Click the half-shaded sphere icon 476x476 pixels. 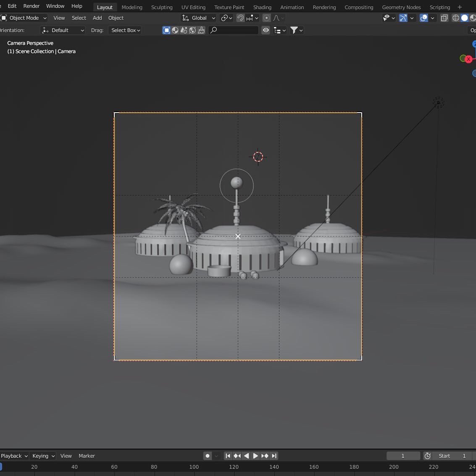175,30
